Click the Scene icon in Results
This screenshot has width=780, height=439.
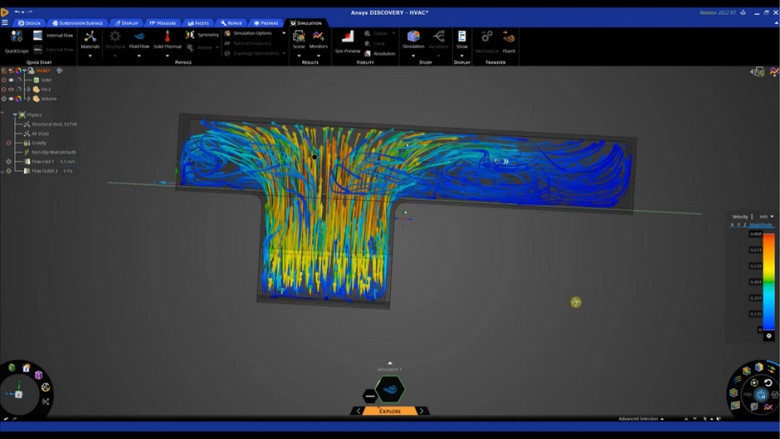click(299, 39)
